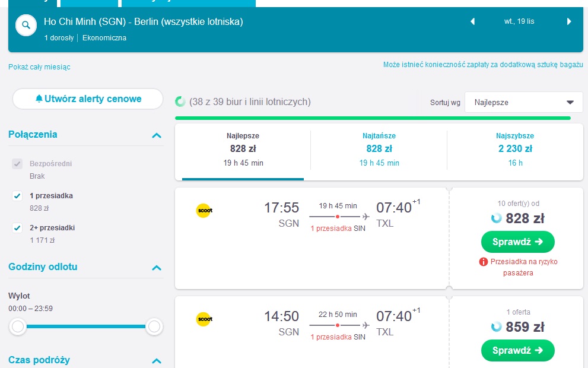588x368 pixels.
Task: Go to previous day arrow
Action: click(472, 21)
